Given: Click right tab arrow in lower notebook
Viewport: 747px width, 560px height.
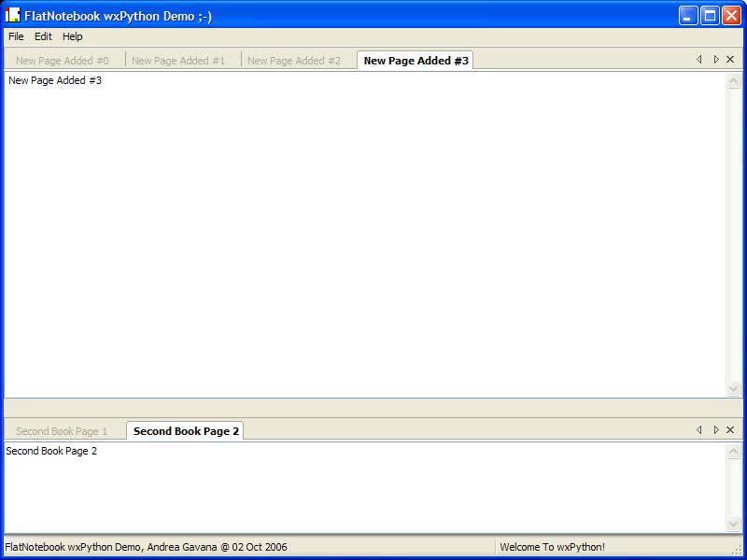Looking at the screenshot, I should pyautogui.click(x=715, y=430).
